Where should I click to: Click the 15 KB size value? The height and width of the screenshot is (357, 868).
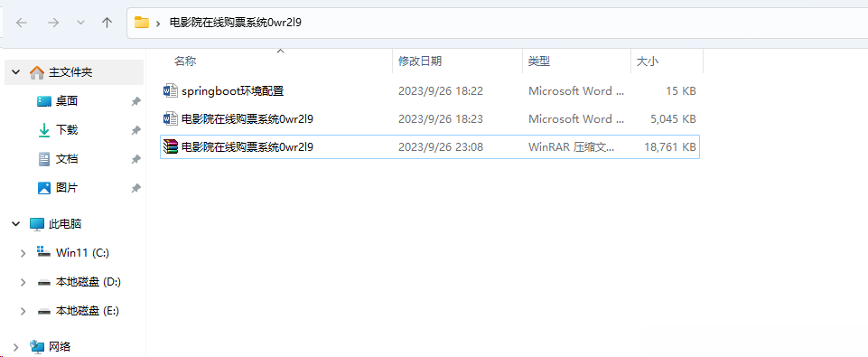681,91
